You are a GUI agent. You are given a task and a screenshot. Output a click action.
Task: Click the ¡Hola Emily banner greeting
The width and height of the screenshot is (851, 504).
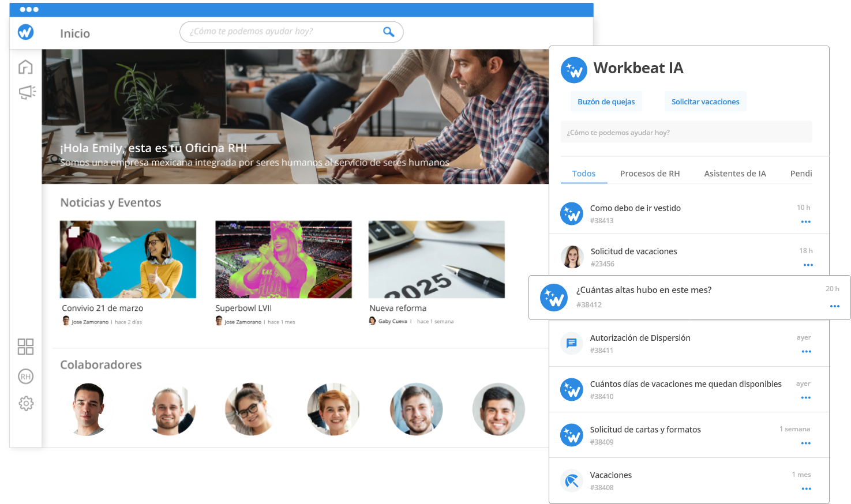(153, 148)
